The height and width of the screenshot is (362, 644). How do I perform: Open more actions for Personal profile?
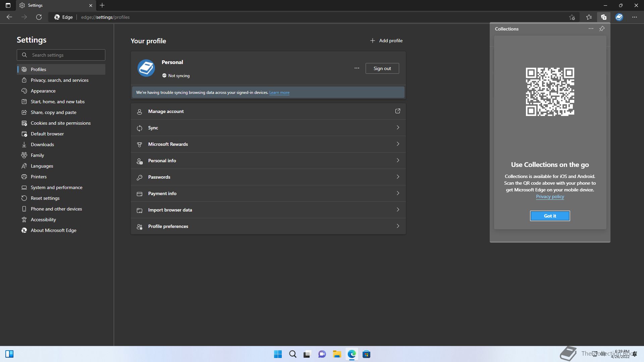coord(357,68)
